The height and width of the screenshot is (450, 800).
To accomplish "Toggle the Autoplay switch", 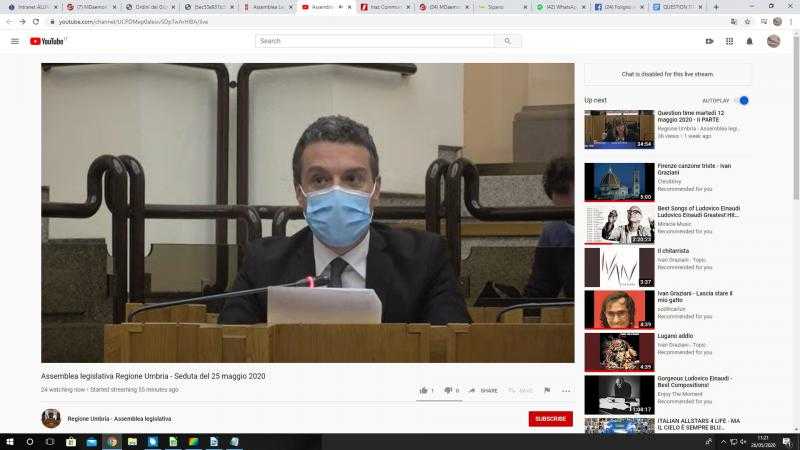I will [x=743, y=101].
